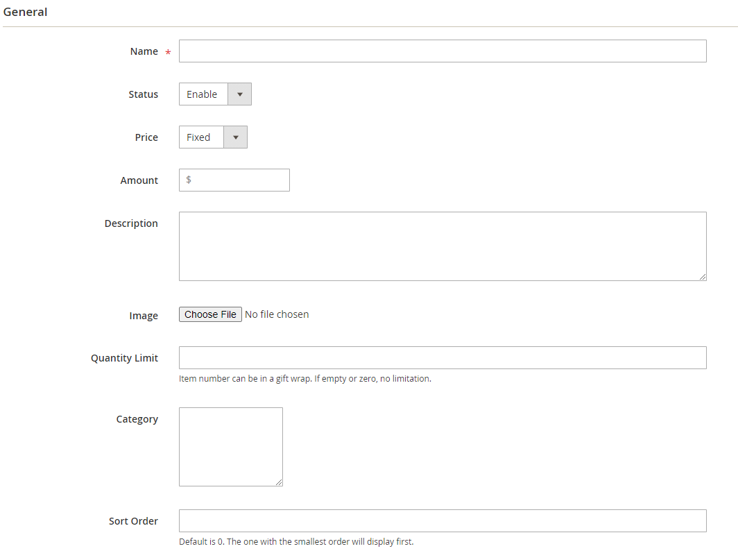Click the Description field label
Image resolution: width=738 pixels, height=560 pixels.
(x=131, y=223)
